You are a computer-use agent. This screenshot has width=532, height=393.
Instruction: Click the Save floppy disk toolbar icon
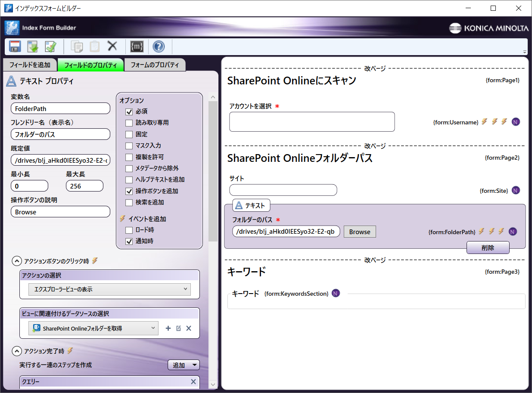coord(15,46)
